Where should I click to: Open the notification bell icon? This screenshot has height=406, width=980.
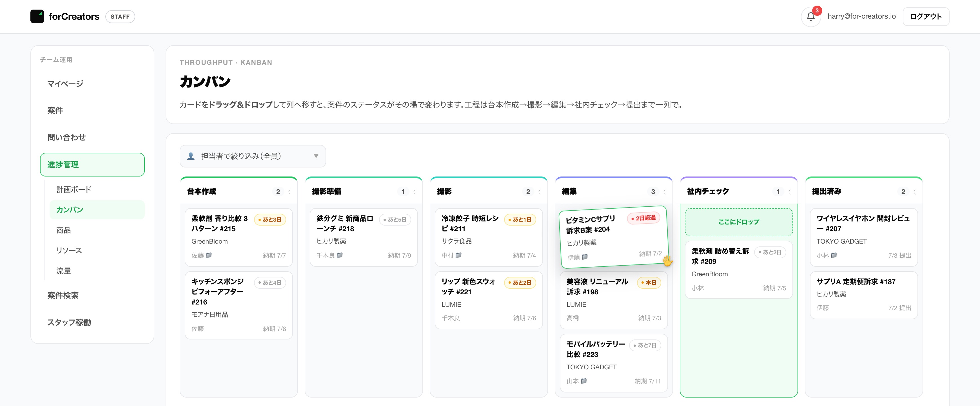click(x=810, y=17)
